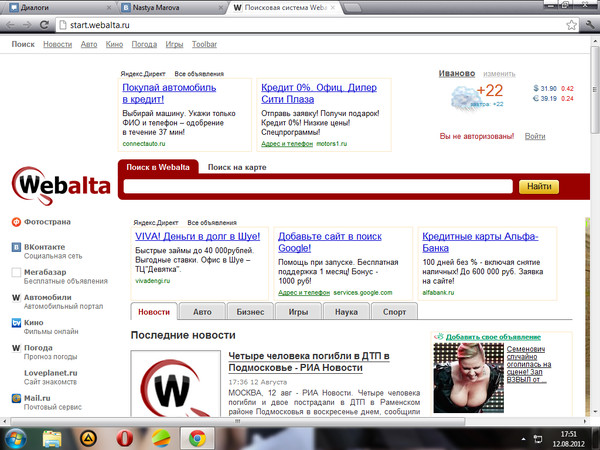Launch Opera browser from taskbar
This screenshot has width=600, height=450.
pyautogui.click(x=125, y=439)
